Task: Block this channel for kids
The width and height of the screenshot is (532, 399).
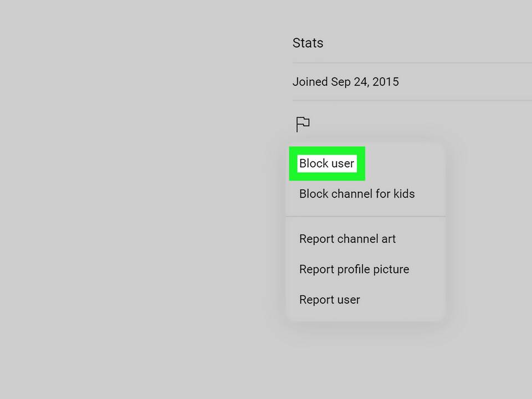Action: pyautogui.click(x=357, y=194)
